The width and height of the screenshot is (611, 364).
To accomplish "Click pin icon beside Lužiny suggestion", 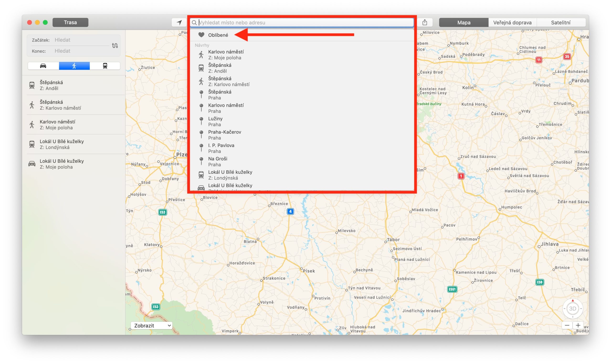I will 201,121.
